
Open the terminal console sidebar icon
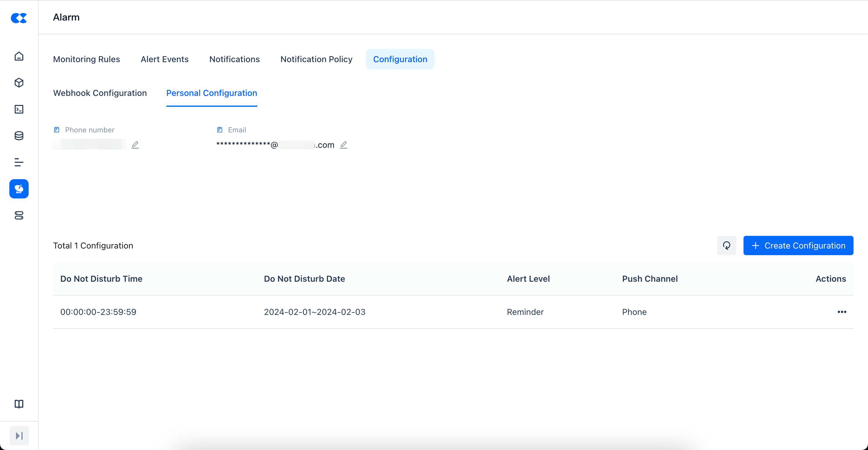pos(19,109)
